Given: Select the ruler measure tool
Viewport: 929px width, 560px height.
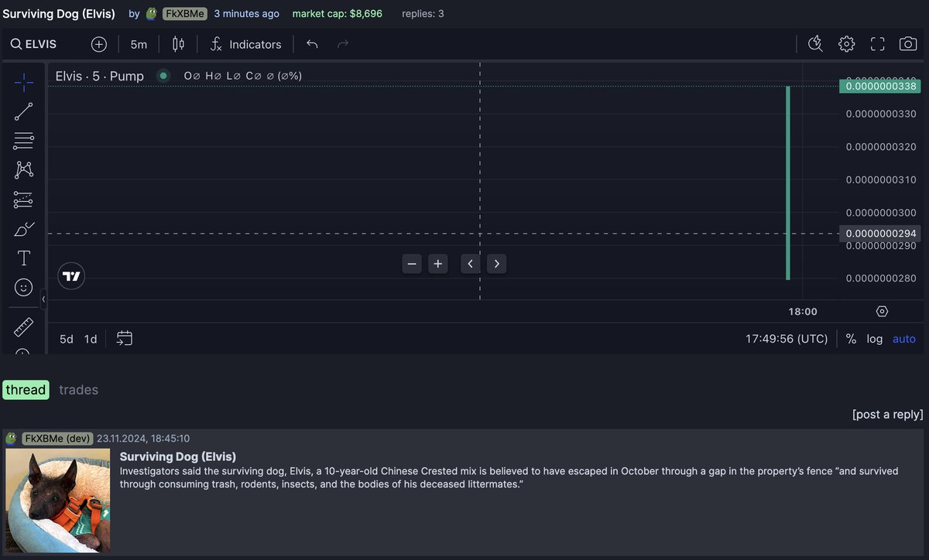Looking at the screenshot, I should 24,327.
